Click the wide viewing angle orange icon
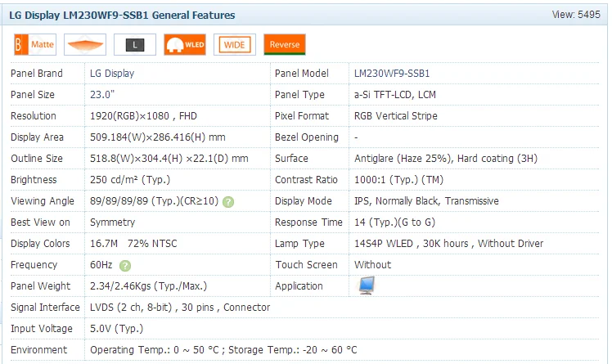The width and height of the screenshot is (612, 364). coord(85,44)
